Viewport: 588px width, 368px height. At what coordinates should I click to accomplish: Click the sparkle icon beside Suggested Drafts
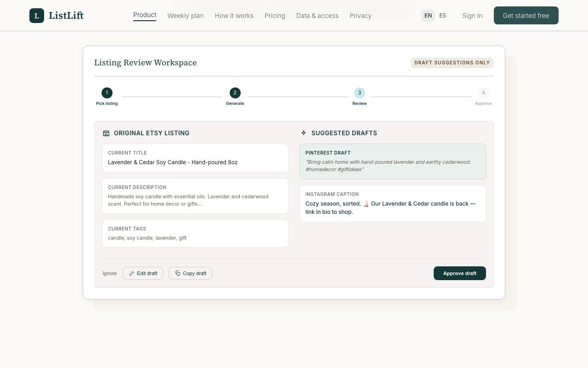[304, 133]
